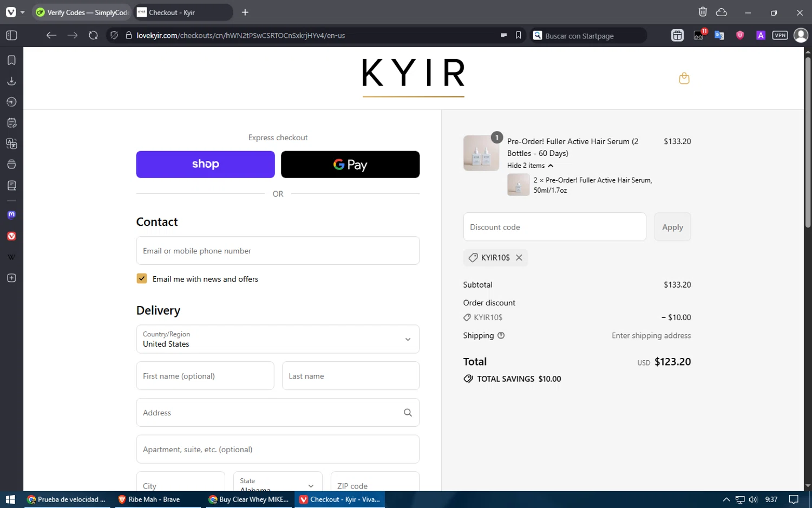
Task: Open the Bookmarks panel
Action: tap(11, 60)
